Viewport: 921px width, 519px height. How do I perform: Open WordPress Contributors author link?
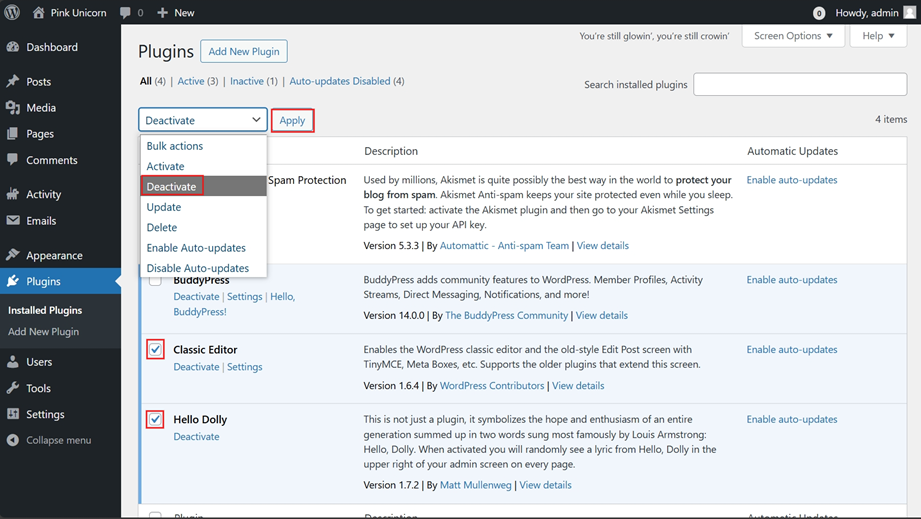tap(492, 386)
